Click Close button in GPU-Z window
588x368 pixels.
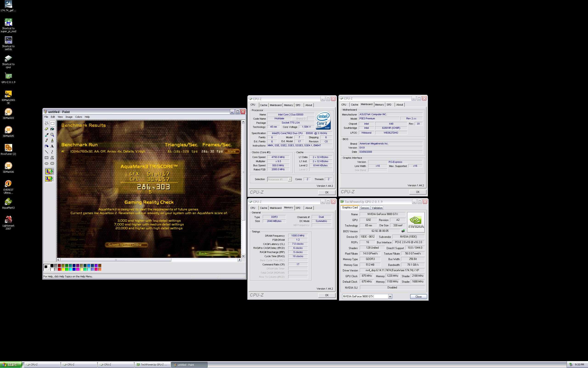click(418, 296)
